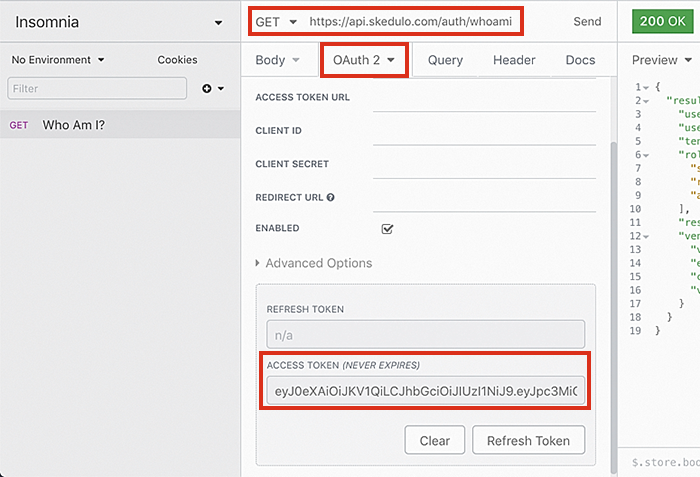Open dropdown arrow next to plus icon
The width and height of the screenshot is (700, 477).
coord(221,88)
